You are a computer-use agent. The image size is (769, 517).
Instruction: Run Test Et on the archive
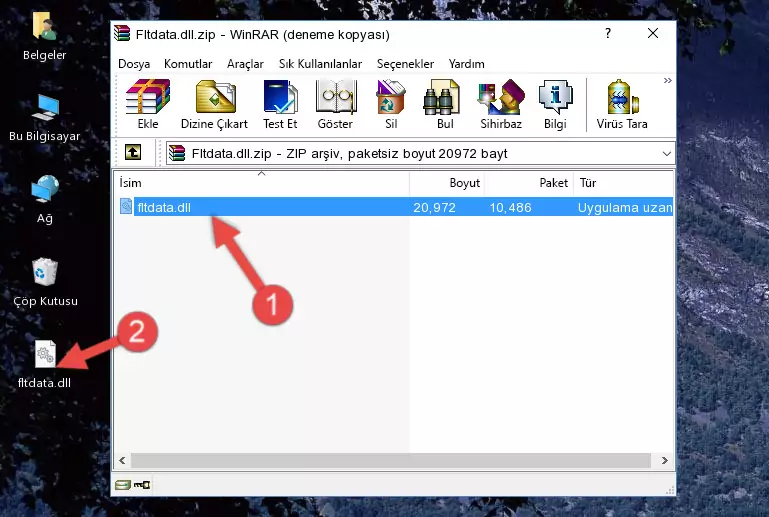(280, 104)
